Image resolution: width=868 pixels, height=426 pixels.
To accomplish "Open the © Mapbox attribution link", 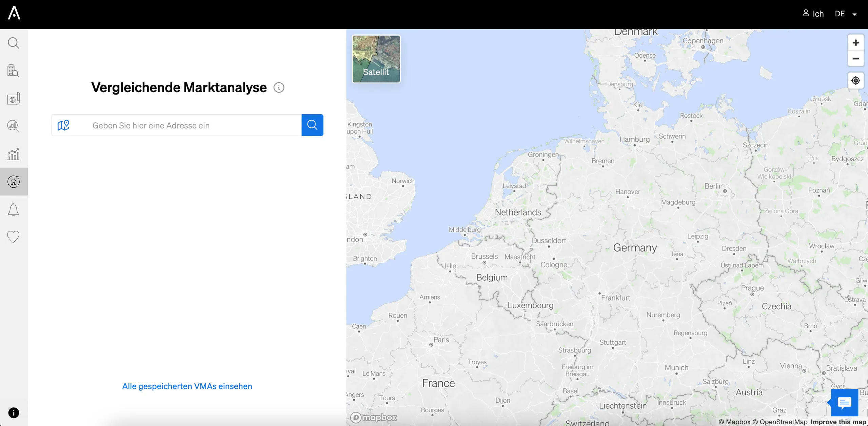I will 734,422.
